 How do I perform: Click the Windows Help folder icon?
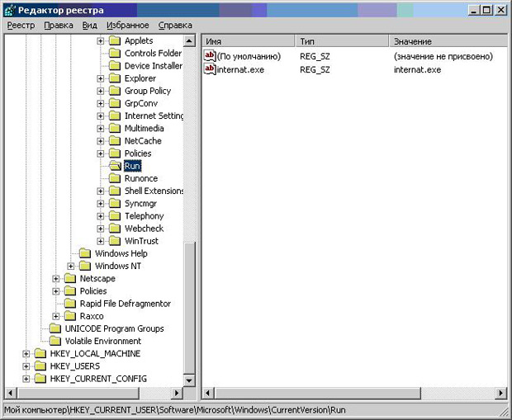tap(85, 253)
